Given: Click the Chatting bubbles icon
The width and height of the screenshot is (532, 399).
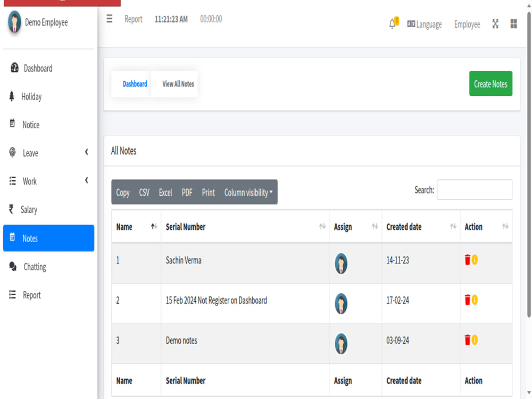Looking at the screenshot, I should pos(13,267).
